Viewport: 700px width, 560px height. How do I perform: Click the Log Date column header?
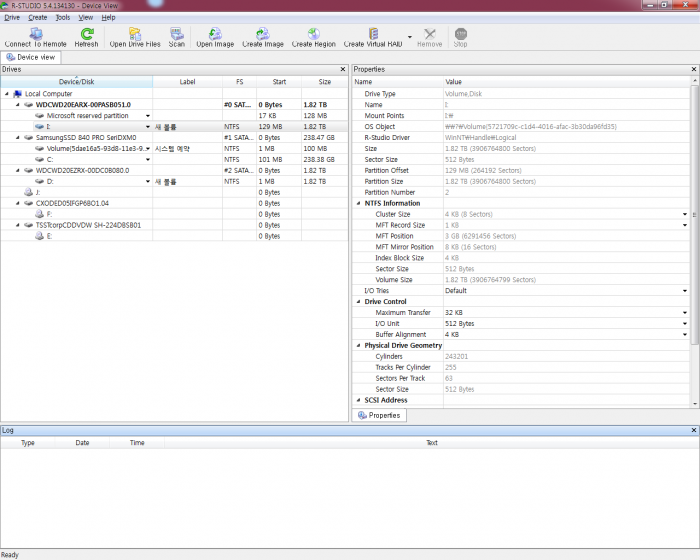(x=82, y=443)
